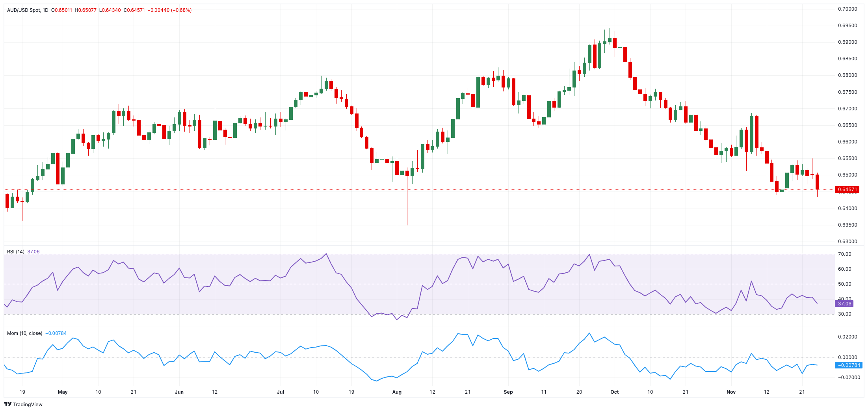Viewport: 868px width, 411px height.
Task: Click the 0.70000 price axis label
Action: [847, 9]
